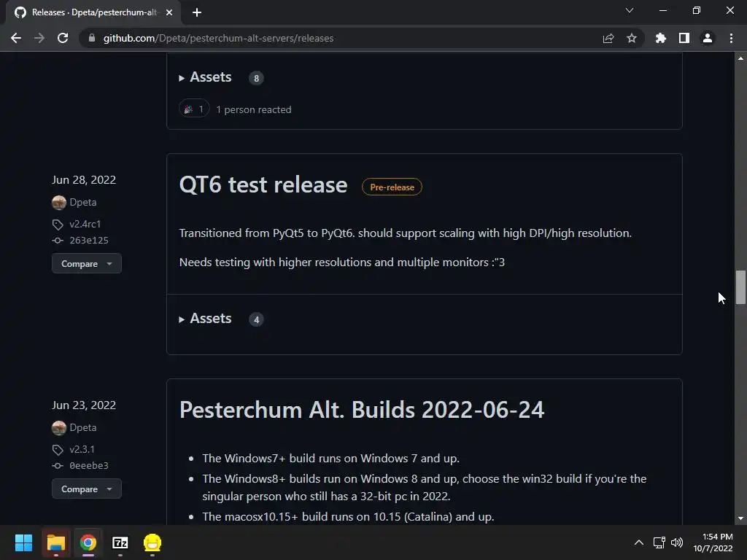Open Dpeta profile under Jun 23, 2022

[83, 427]
